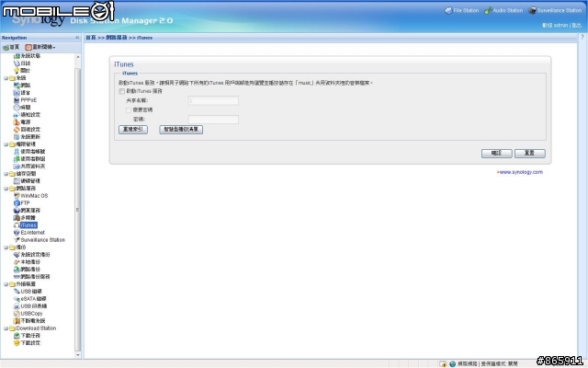588x368 pixels.
Task: Open Audio Station from the top bar
Action: coord(503,10)
